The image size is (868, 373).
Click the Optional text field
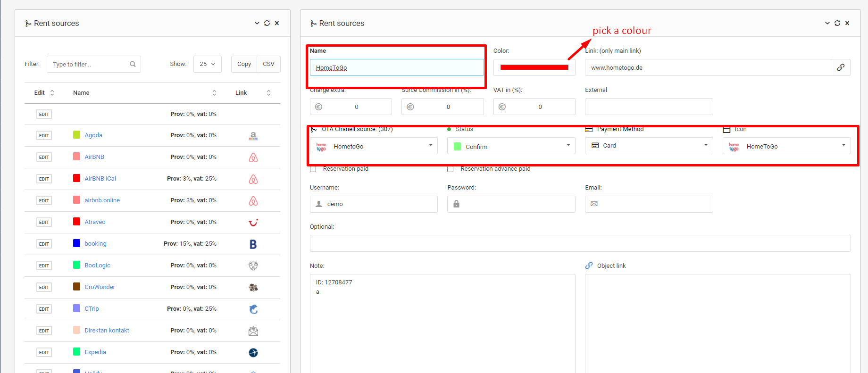(580, 243)
